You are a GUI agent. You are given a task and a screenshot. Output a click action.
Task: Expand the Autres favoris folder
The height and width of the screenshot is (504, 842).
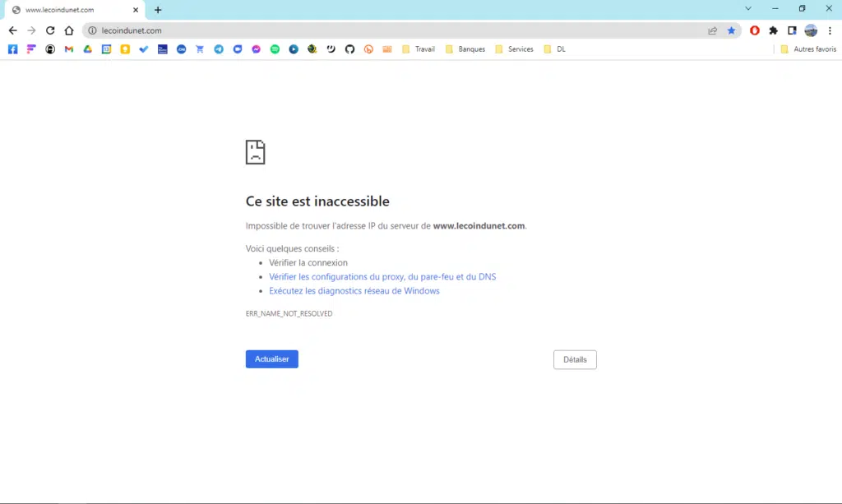808,49
